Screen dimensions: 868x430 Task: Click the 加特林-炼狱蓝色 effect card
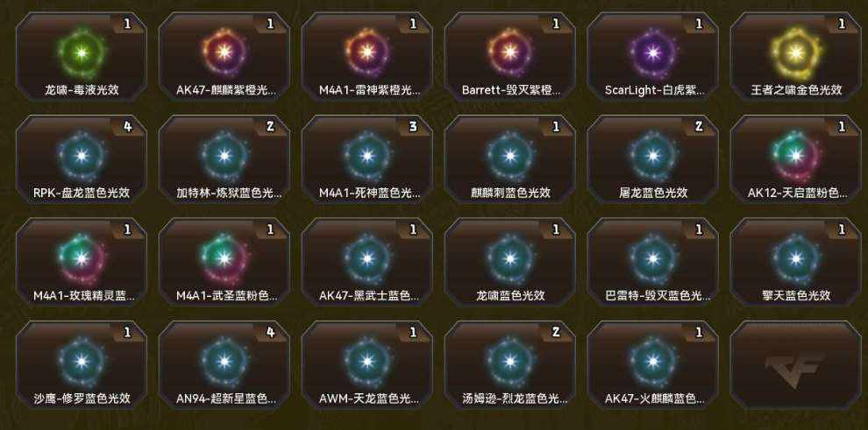click(224, 159)
